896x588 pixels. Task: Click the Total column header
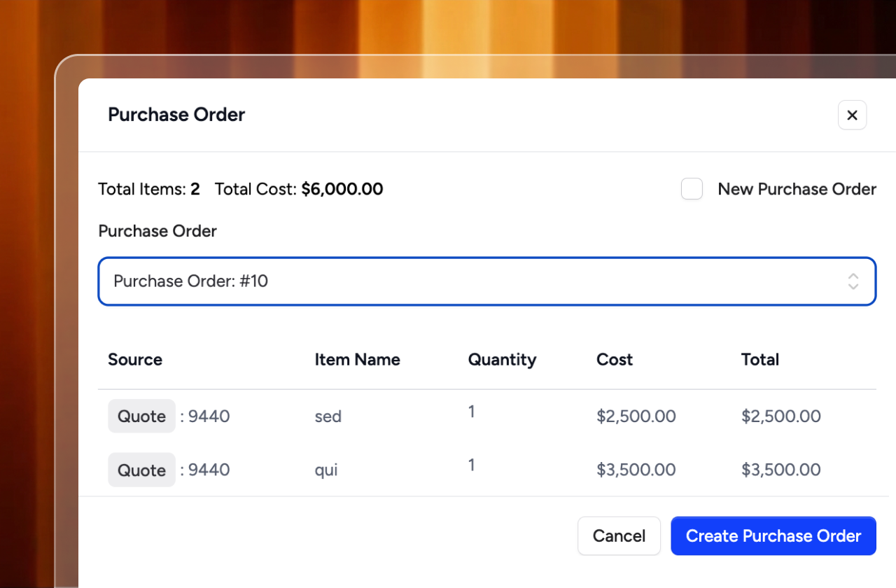click(x=759, y=360)
